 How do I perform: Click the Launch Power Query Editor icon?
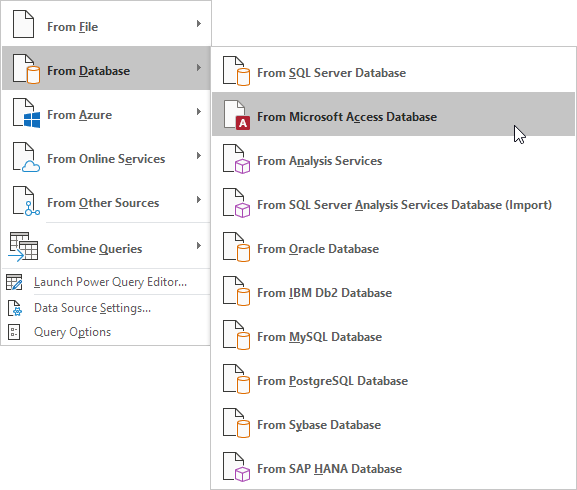(x=14, y=282)
